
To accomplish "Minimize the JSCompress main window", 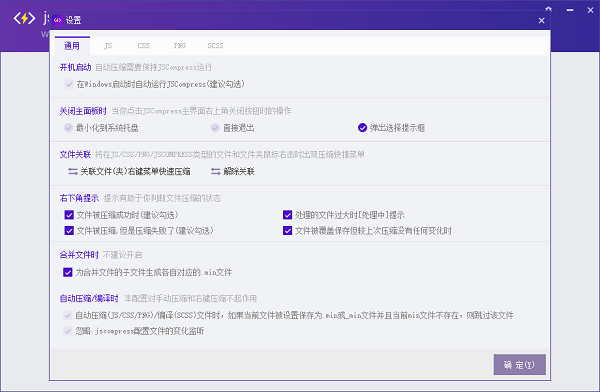I will pos(570,10).
